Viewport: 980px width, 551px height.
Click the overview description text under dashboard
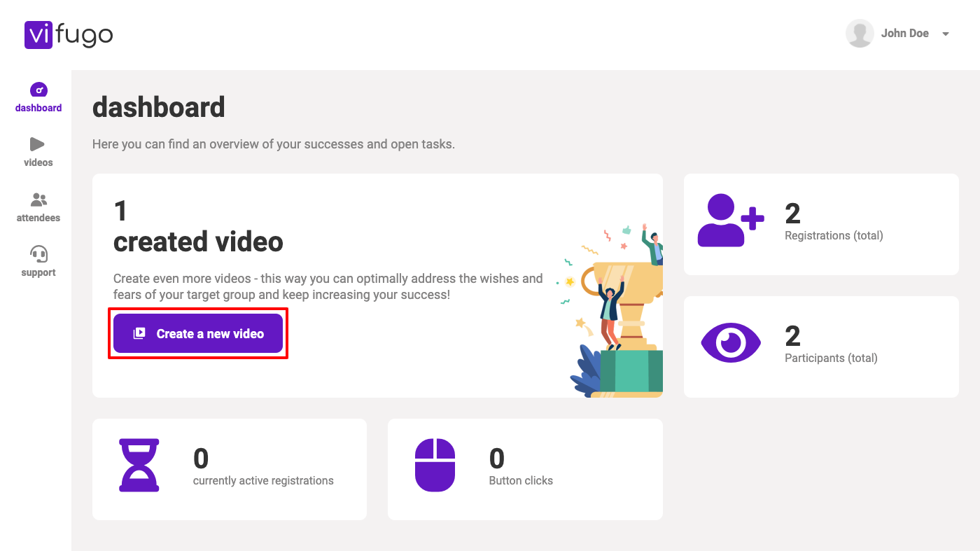tap(274, 144)
